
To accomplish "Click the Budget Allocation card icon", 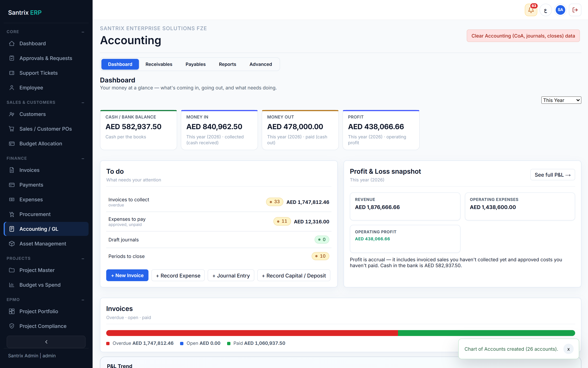I will coord(12,144).
